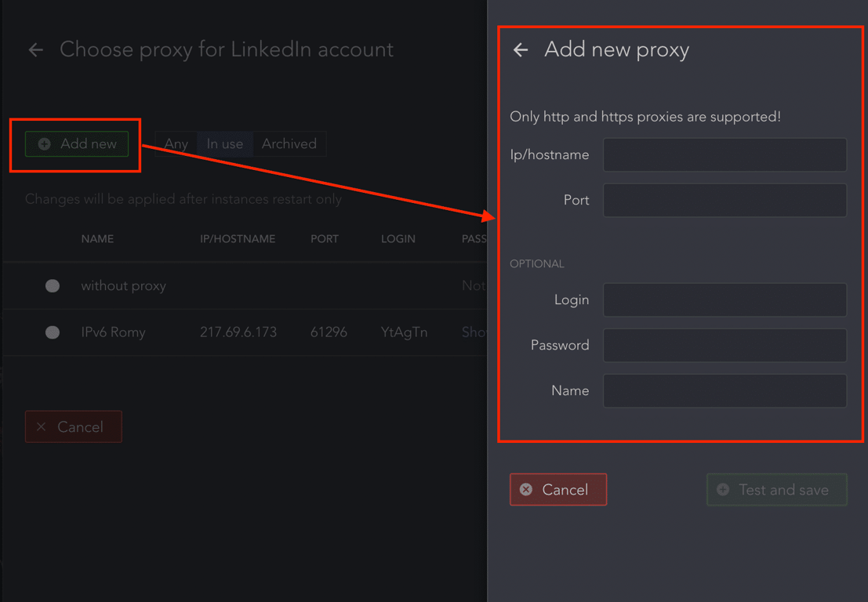Click the IP/HOSTNAME column header
This screenshot has height=602, width=868.
(238, 239)
